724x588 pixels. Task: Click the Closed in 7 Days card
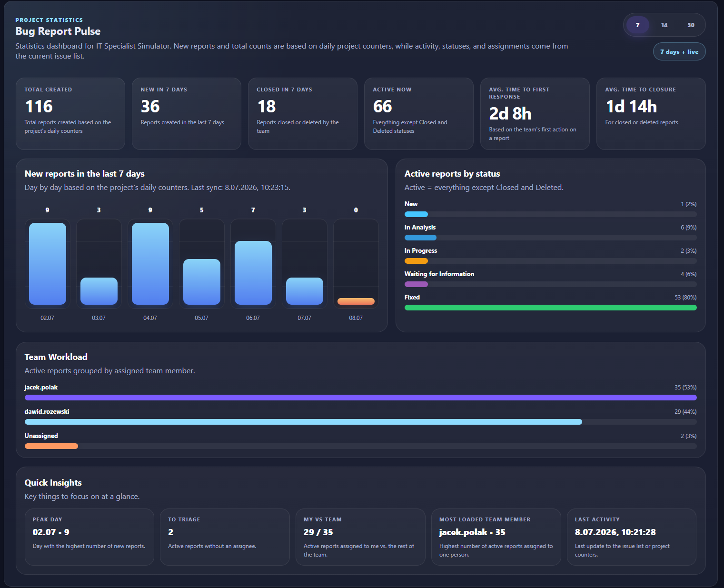303,114
